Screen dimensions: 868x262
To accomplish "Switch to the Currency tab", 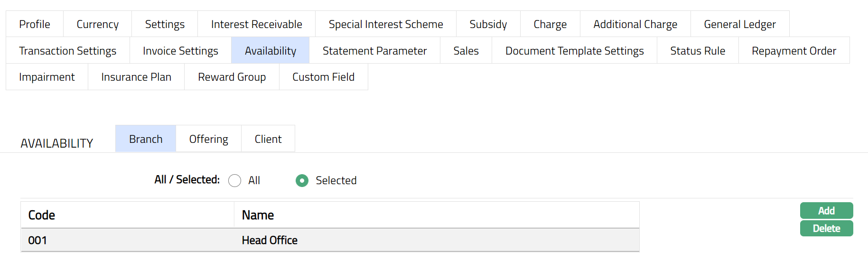I will click(x=97, y=24).
